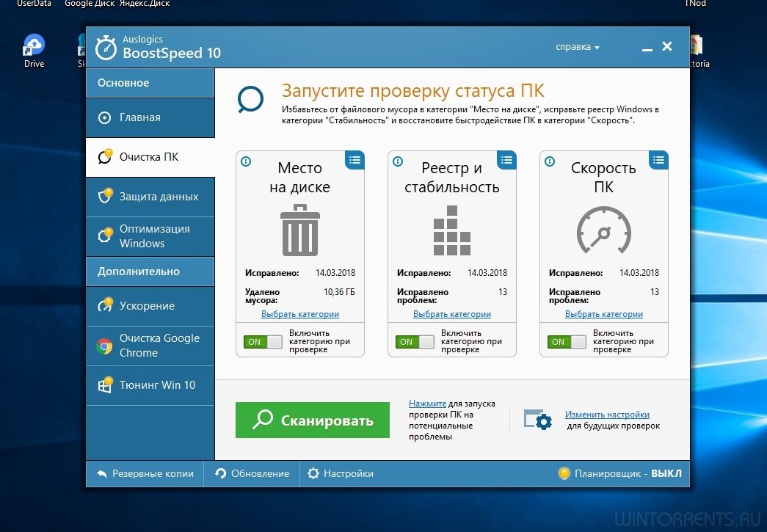Expand the справка dropdown menu
The height and width of the screenshot is (532, 767).
(578, 47)
